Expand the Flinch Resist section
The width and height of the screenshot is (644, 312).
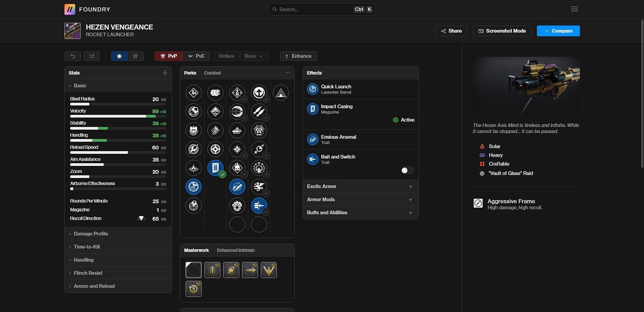click(x=118, y=273)
